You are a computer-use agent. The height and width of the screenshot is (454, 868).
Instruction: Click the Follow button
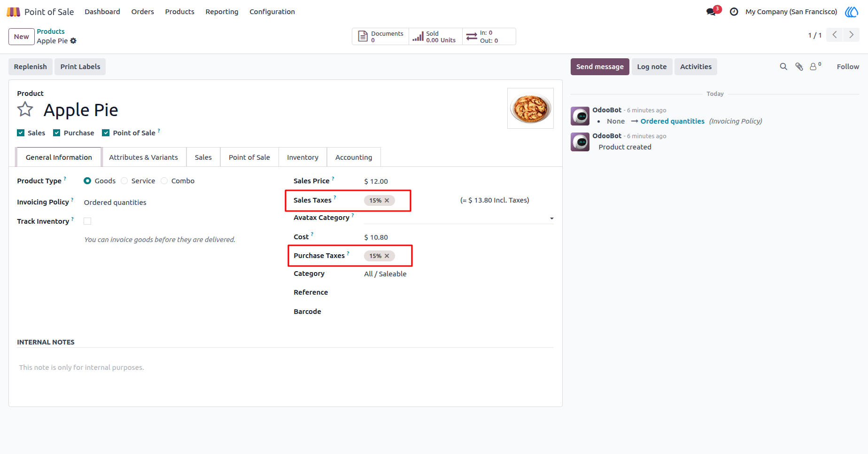(x=848, y=67)
